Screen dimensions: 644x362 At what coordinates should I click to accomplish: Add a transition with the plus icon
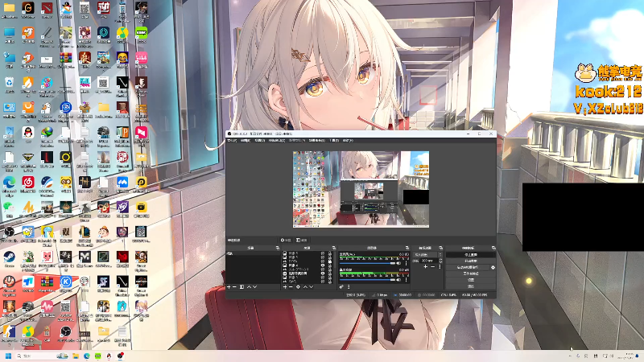pyautogui.click(x=426, y=267)
